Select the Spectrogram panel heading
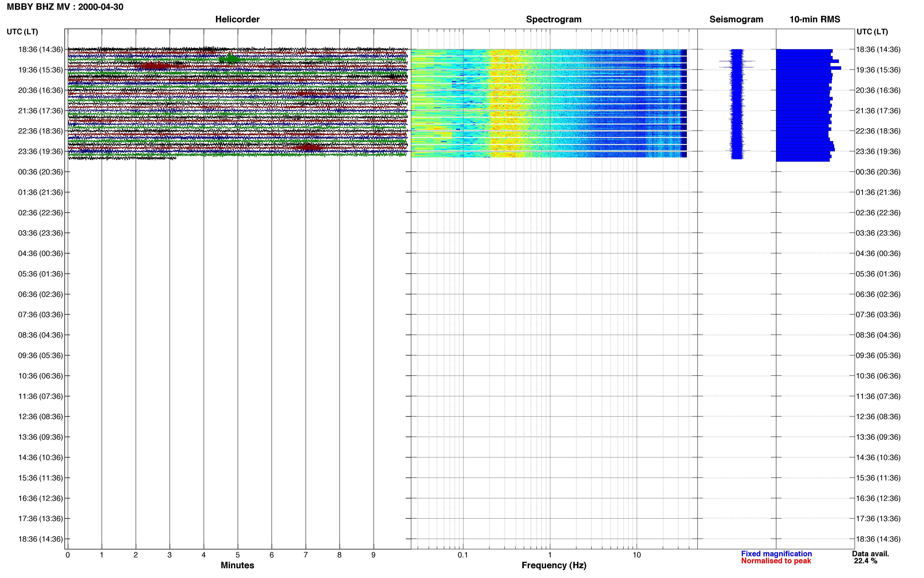This screenshot has width=924, height=578. tap(554, 20)
